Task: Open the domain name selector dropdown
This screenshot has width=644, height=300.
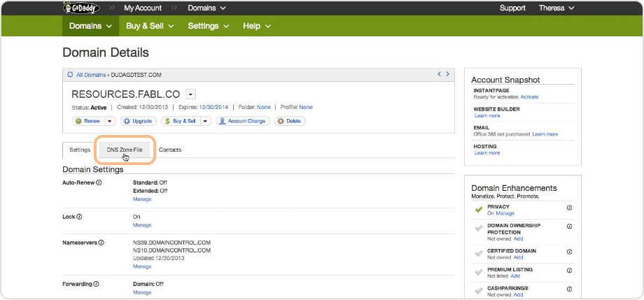Action: coord(190,94)
